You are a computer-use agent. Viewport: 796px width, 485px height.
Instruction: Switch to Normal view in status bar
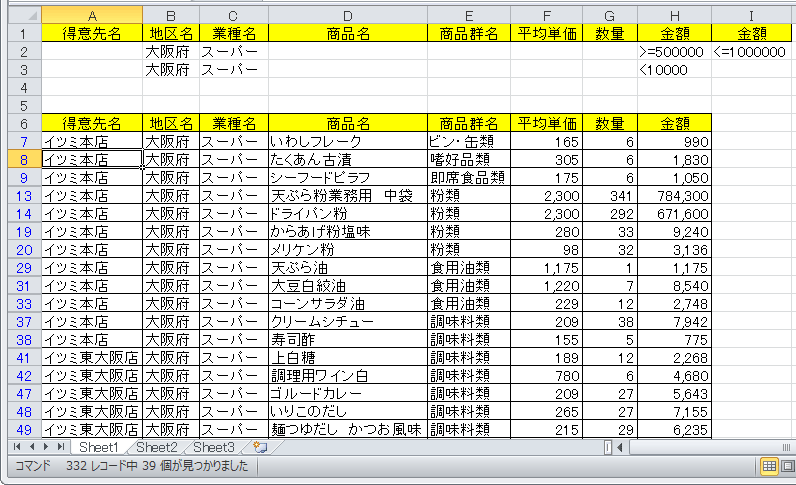tap(769, 466)
